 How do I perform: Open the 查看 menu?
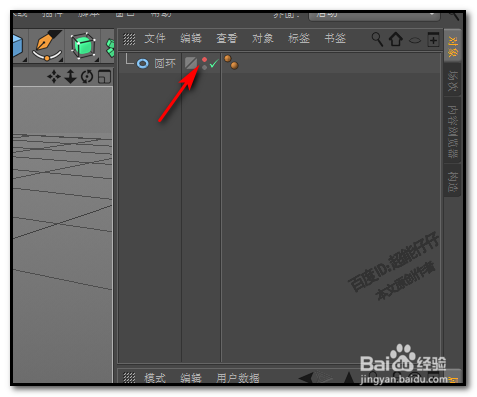click(x=227, y=38)
